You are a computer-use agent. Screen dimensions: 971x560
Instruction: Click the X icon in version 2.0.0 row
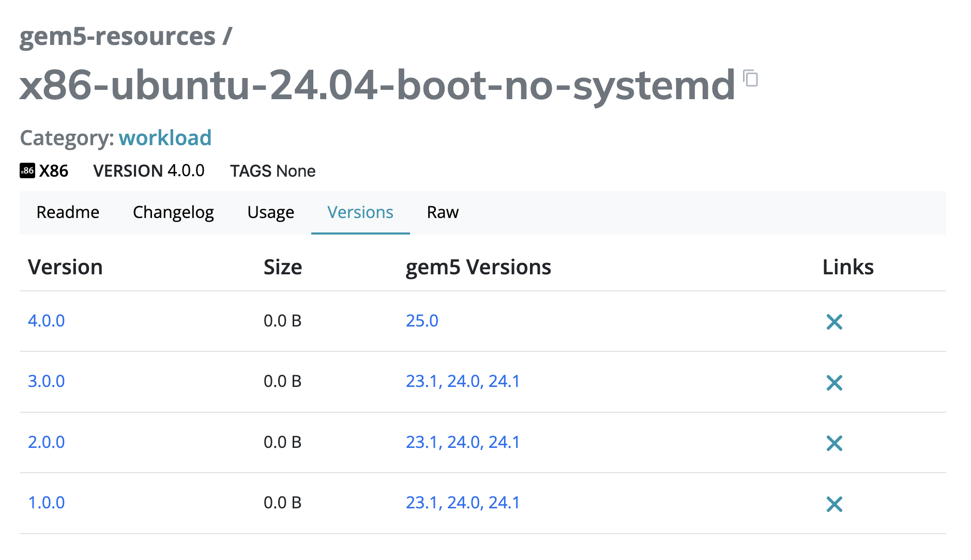click(x=834, y=443)
